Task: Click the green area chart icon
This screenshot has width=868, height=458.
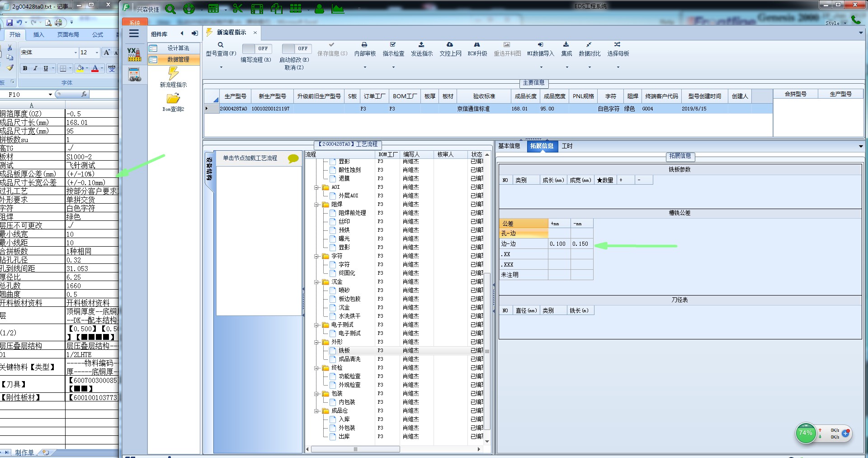Action: [x=338, y=8]
